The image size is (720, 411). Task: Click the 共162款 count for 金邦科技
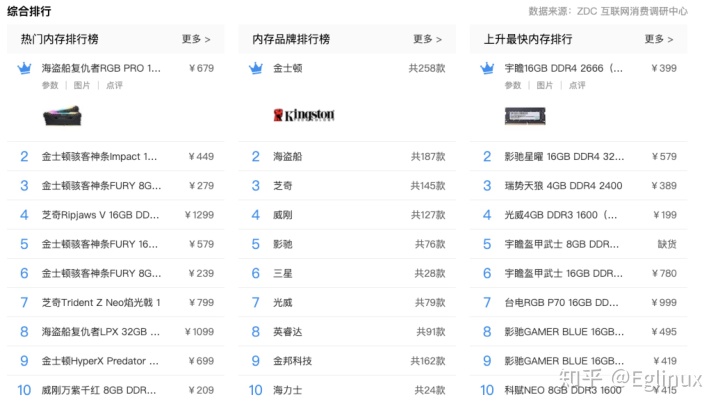click(x=428, y=361)
